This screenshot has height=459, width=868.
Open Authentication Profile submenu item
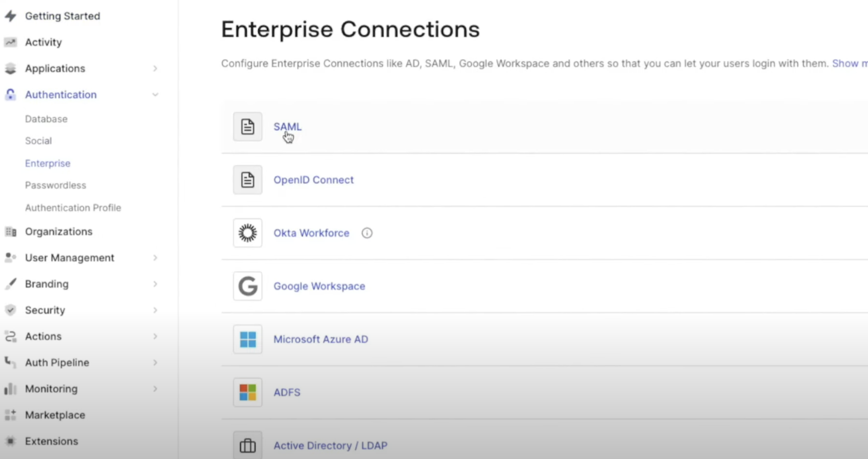click(73, 208)
